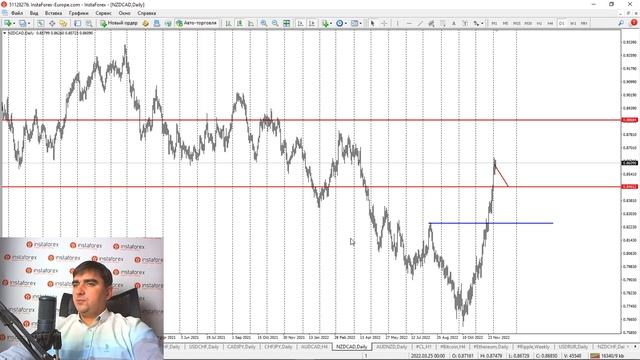Toggle the Data Window icon
Viewport: 640px width, 360px height.
pos(52,23)
